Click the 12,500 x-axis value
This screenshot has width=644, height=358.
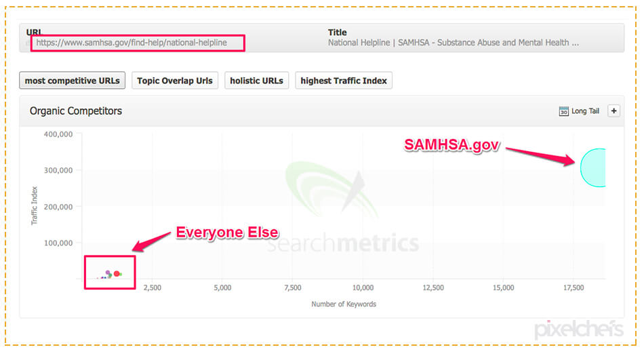click(x=433, y=287)
